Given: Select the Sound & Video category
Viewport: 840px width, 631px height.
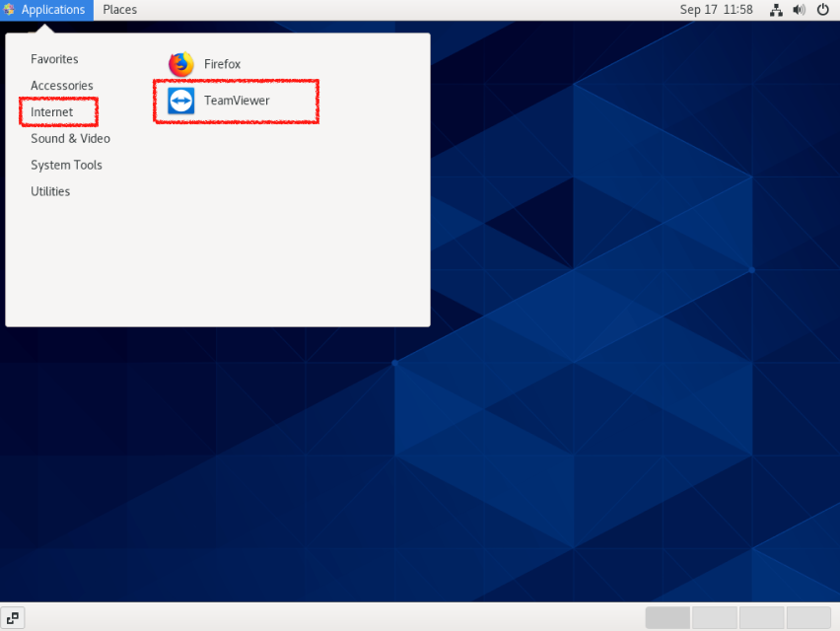Looking at the screenshot, I should point(70,138).
